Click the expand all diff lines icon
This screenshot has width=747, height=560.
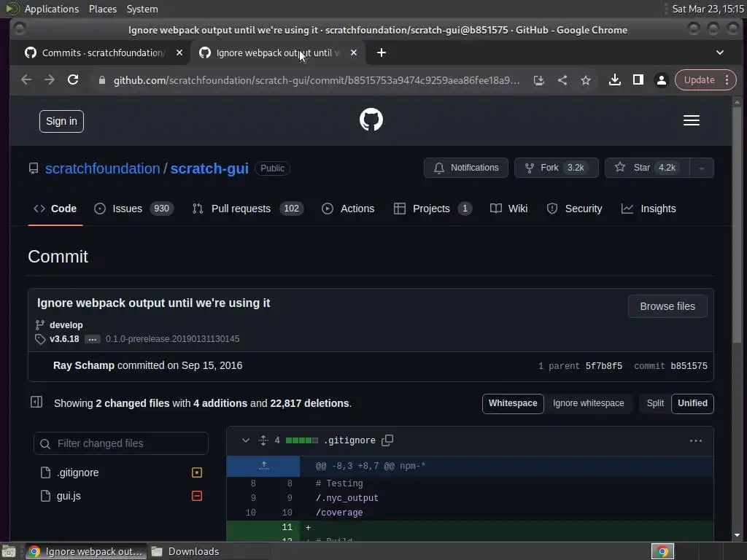(x=263, y=440)
